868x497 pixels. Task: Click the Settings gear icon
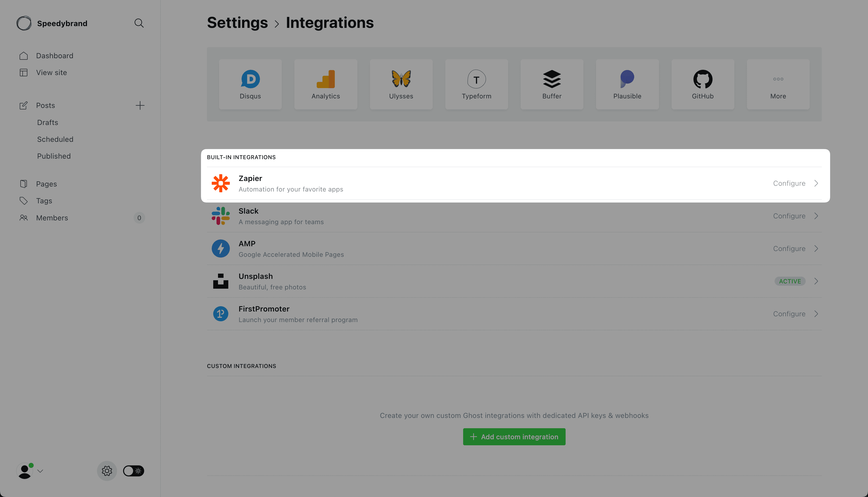107,471
